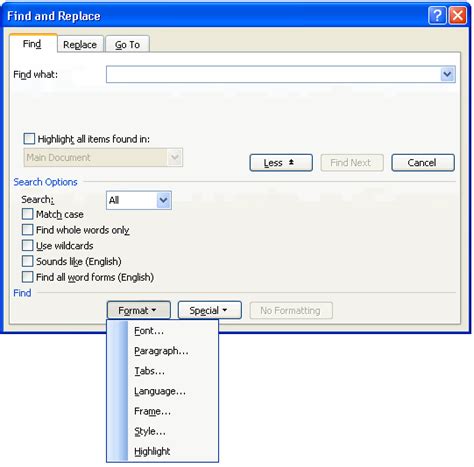Open the Main Document dropdown

(103, 157)
